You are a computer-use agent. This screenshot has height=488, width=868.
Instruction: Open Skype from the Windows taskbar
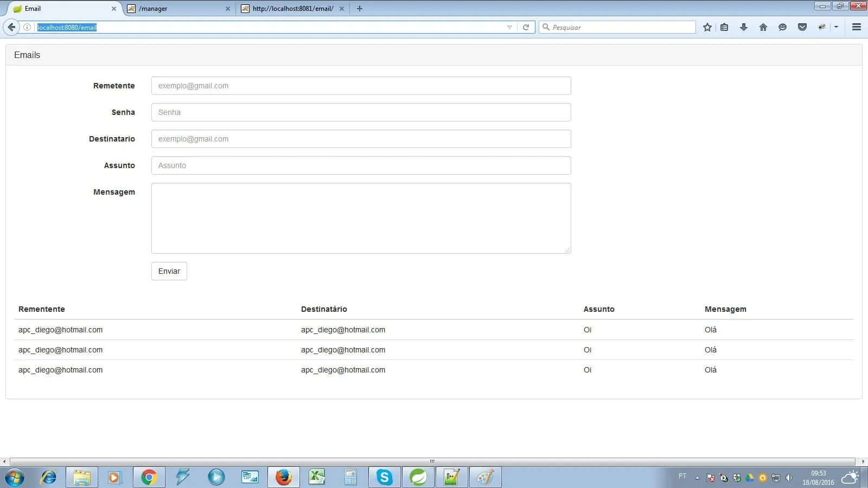point(385,477)
